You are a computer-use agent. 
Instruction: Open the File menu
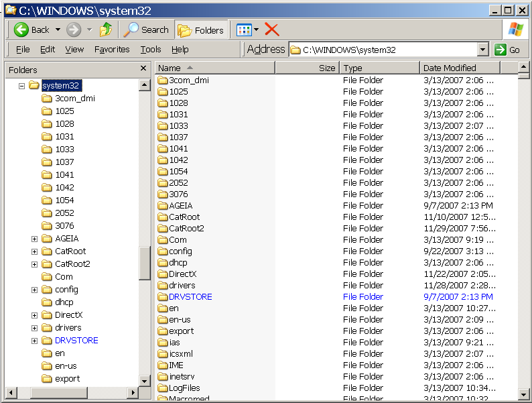pos(23,50)
